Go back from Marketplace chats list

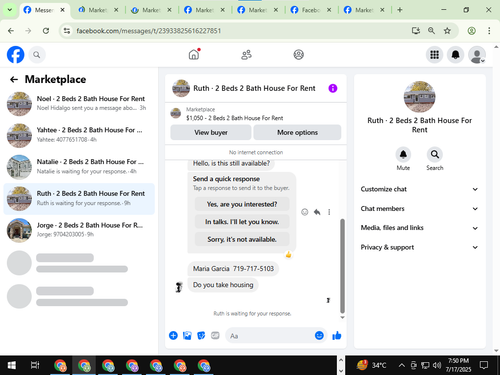click(14, 79)
